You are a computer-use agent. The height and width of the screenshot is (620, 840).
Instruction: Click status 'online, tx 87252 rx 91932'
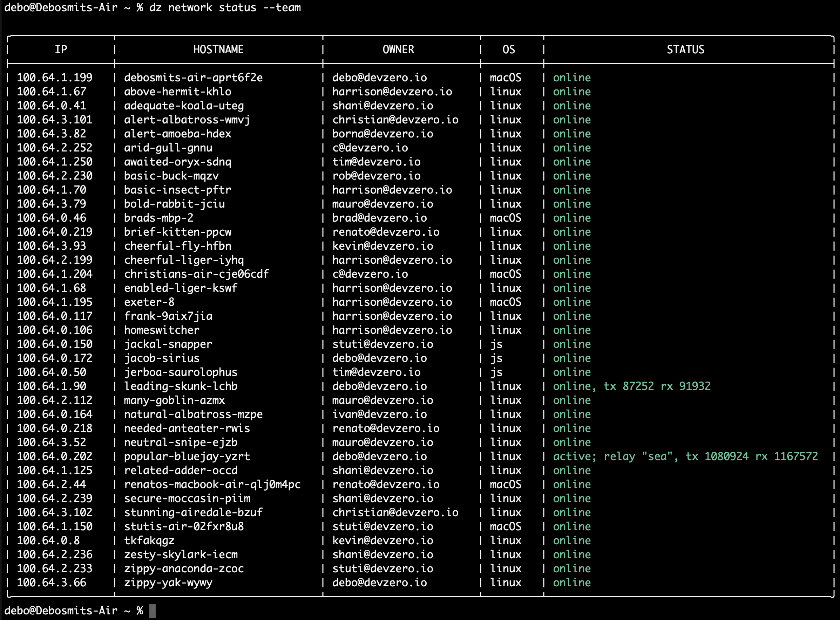coord(632,386)
